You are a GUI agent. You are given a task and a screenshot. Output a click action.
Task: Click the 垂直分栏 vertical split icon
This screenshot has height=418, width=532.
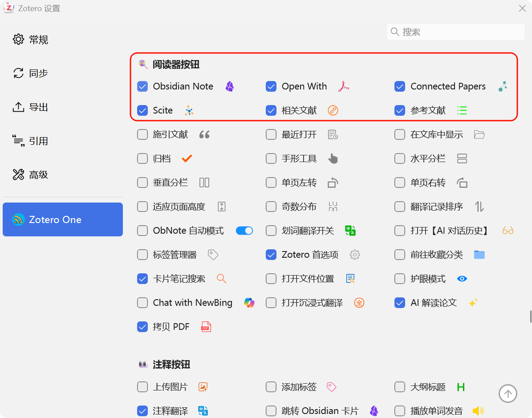click(204, 183)
